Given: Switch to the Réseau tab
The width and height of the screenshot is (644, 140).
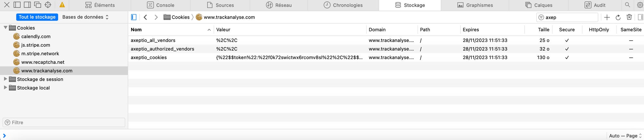Looking at the screenshot, I should click(279, 5).
